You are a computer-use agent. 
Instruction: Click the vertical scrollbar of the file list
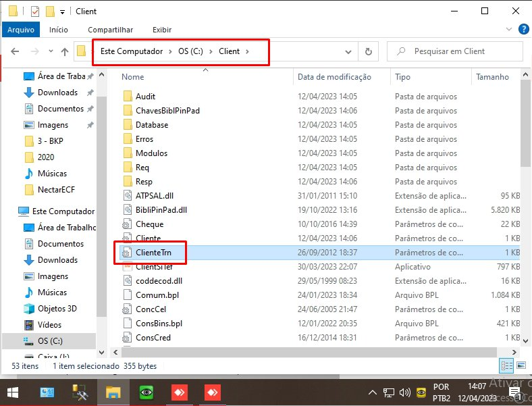(x=526, y=135)
